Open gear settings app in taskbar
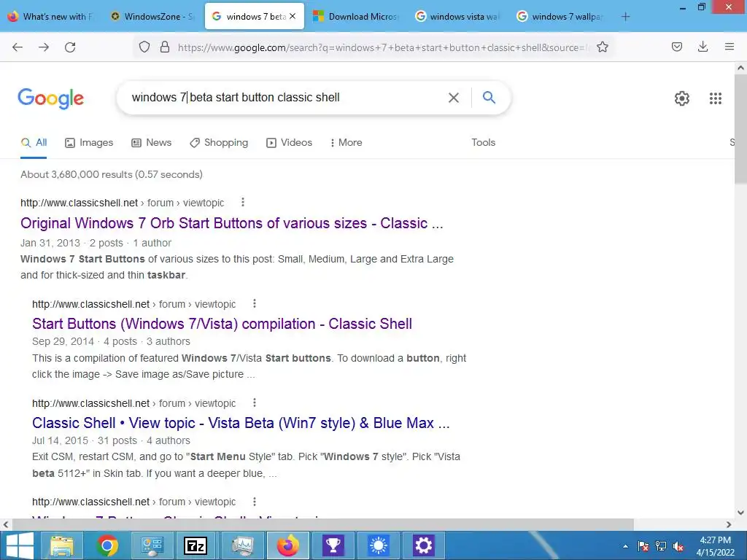Image resolution: width=747 pixels, height=560 pixels. point(423,545)
